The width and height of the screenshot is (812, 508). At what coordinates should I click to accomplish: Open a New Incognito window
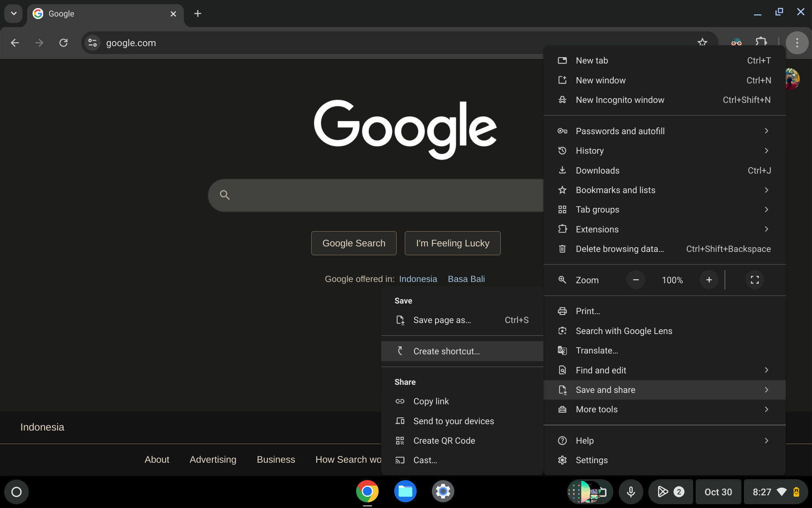[x=664, y=100]
